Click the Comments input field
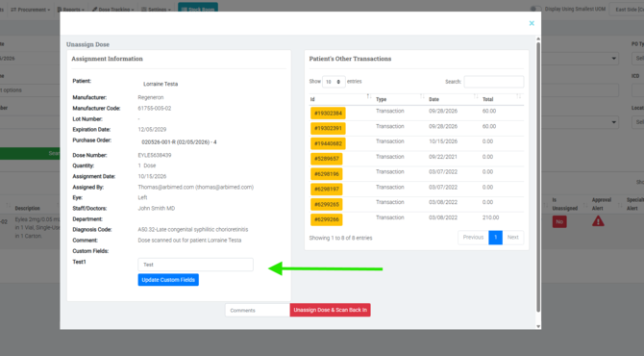Viewport: 644px width, 356px height. click(258, 310)
